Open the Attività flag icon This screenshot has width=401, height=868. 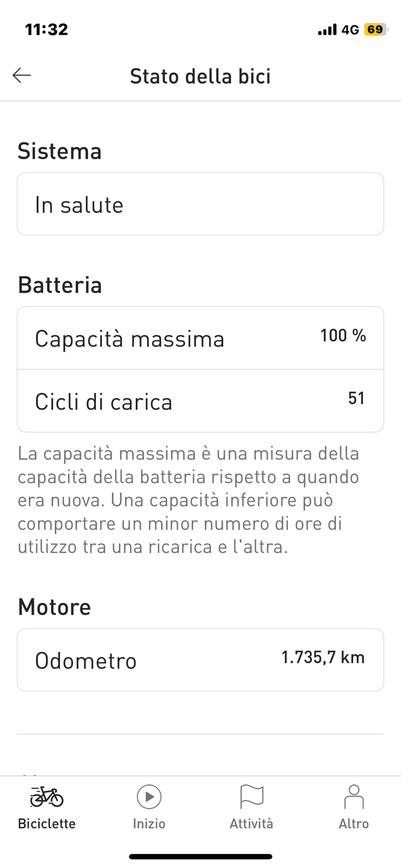252,797
